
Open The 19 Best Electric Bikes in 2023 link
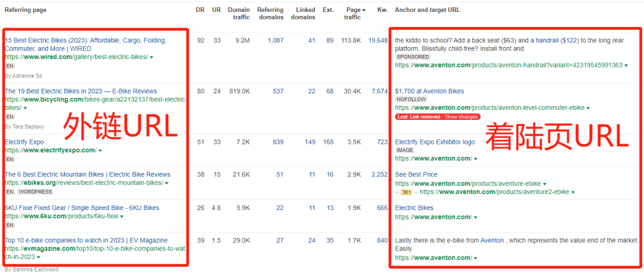[80, 91]
